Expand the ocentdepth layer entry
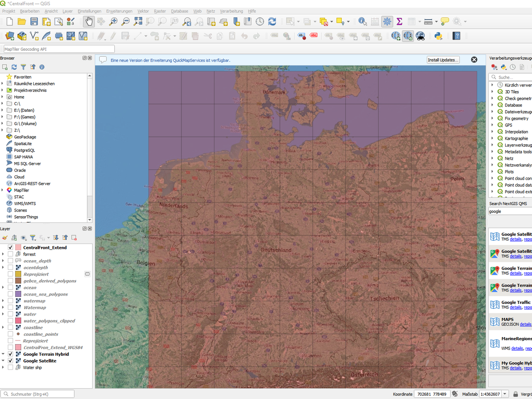The height and width of the screenshot is (399, 532). click(3, 268)
